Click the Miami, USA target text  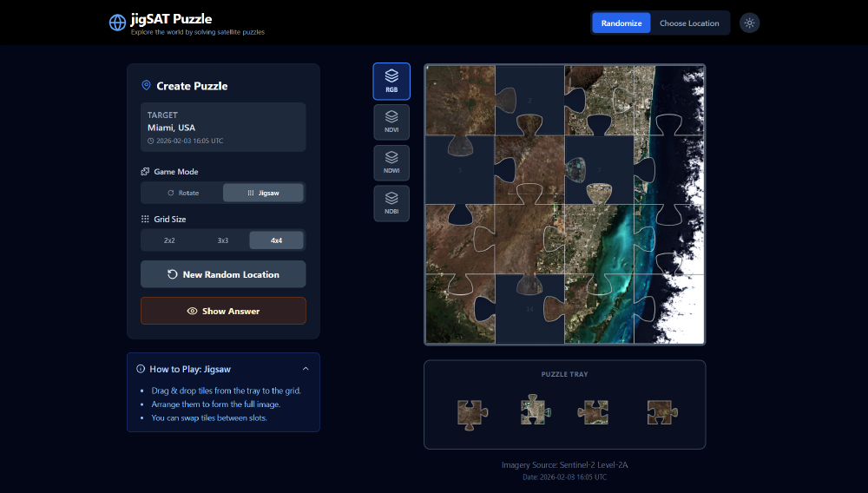171,128
